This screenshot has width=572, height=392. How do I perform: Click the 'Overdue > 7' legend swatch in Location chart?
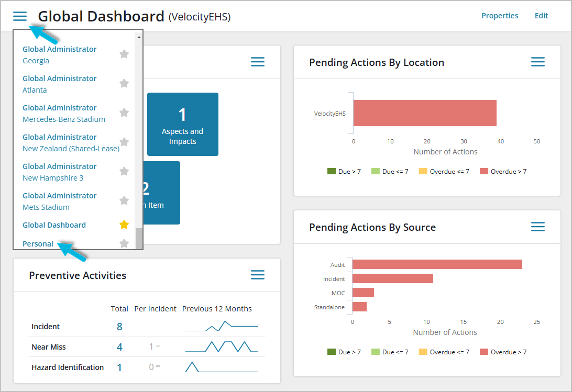(x=484, y=172)
